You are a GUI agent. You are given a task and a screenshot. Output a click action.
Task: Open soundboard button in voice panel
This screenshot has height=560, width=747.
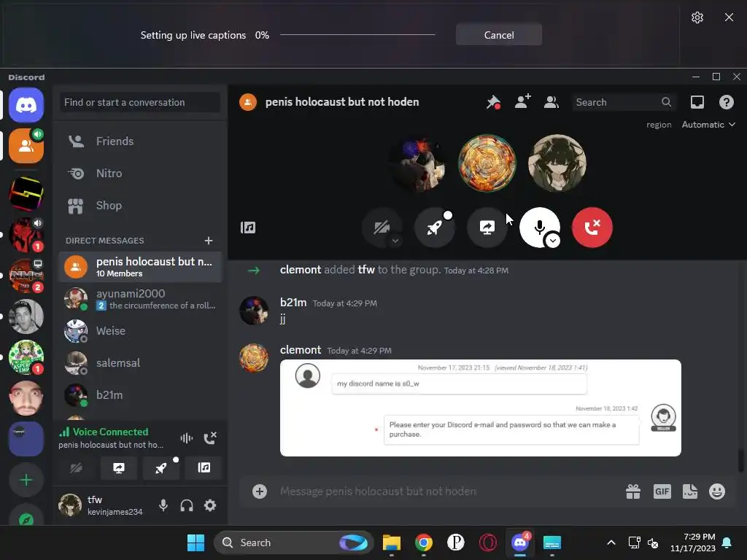click(x=204, y=468)
